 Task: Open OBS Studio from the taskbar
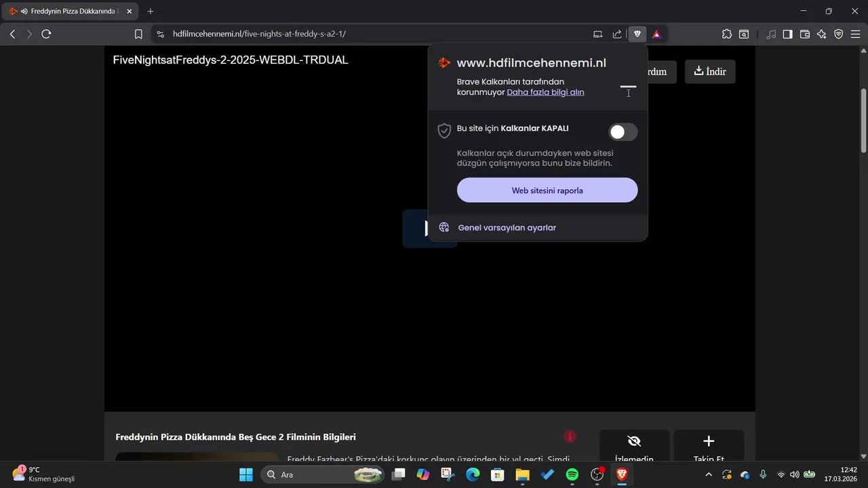[597, 474]
